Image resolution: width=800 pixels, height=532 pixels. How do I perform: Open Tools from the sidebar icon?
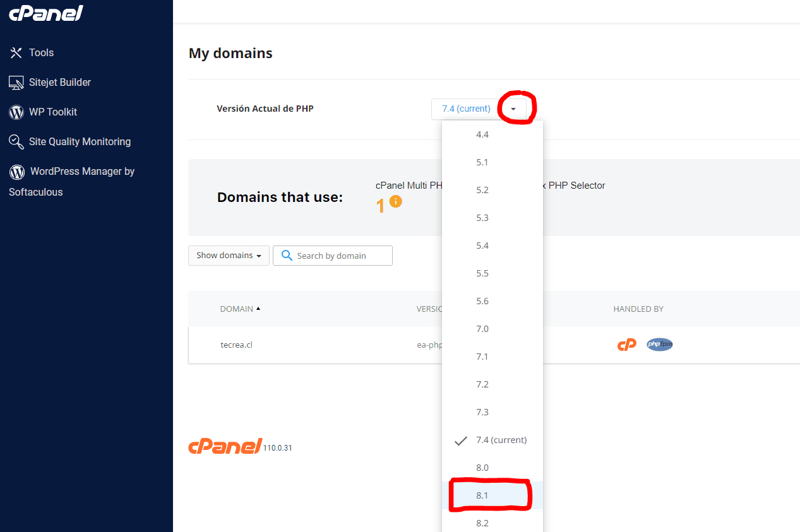[x=16, y=53]
